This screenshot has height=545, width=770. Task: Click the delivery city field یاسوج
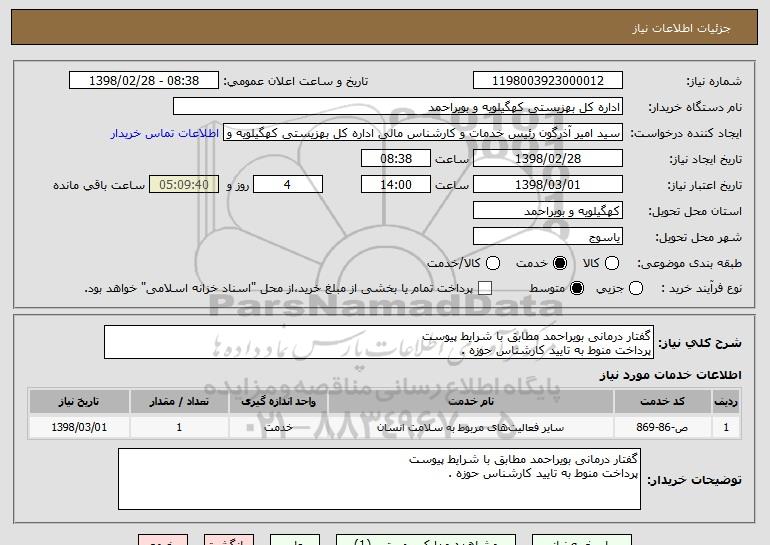[548, 237]
